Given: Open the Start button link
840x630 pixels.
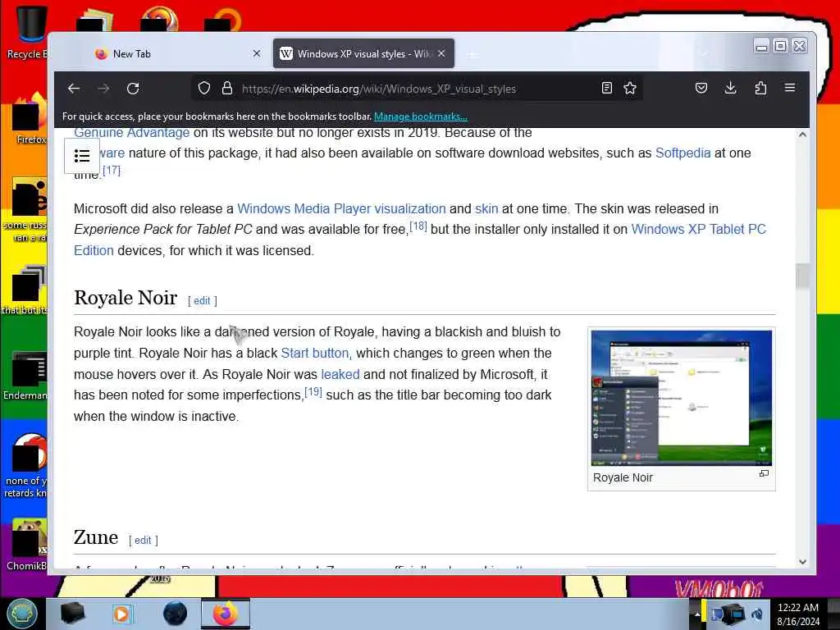Looking at the screenshot, I should pyautogui.click(x=315, y=353).
